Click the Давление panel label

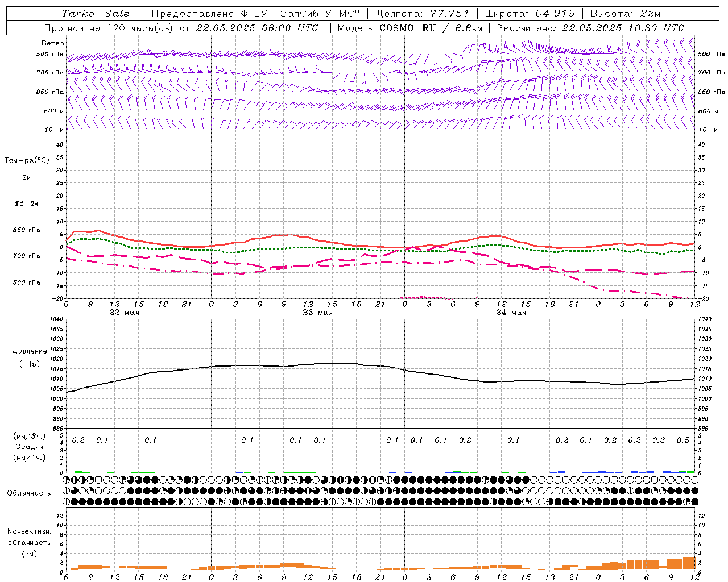[28, 351]
